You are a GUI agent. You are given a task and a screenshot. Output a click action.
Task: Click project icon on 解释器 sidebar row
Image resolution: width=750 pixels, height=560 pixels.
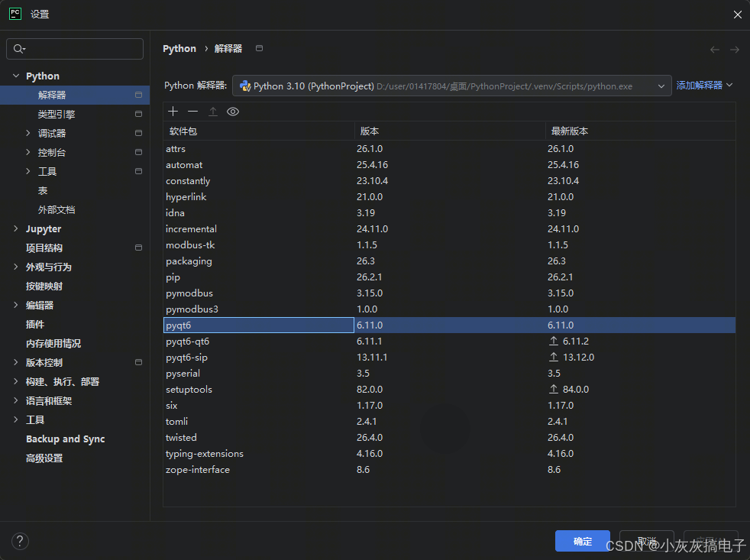coord(138,95)
